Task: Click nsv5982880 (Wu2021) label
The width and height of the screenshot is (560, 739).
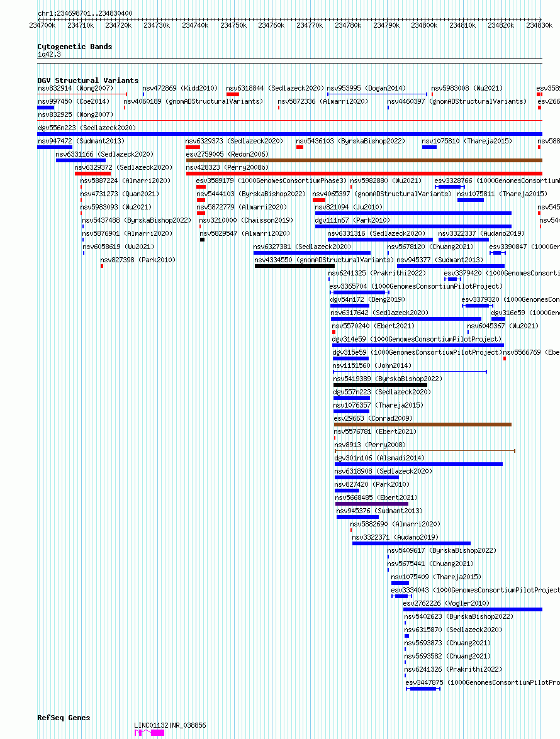Action: coord(386,181)
